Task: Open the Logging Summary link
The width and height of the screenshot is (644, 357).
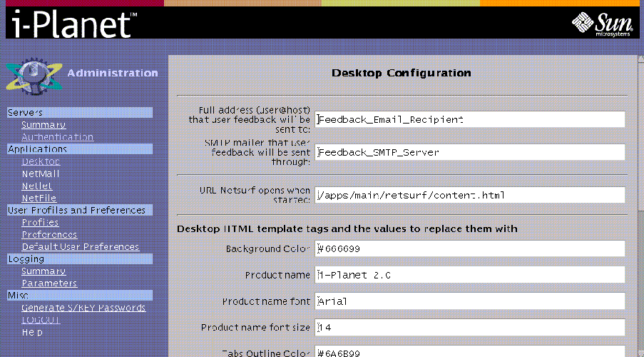Action: [44, 271]
